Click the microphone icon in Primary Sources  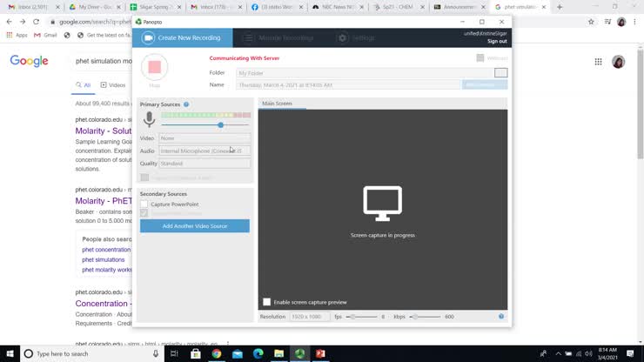coord(149,119)
